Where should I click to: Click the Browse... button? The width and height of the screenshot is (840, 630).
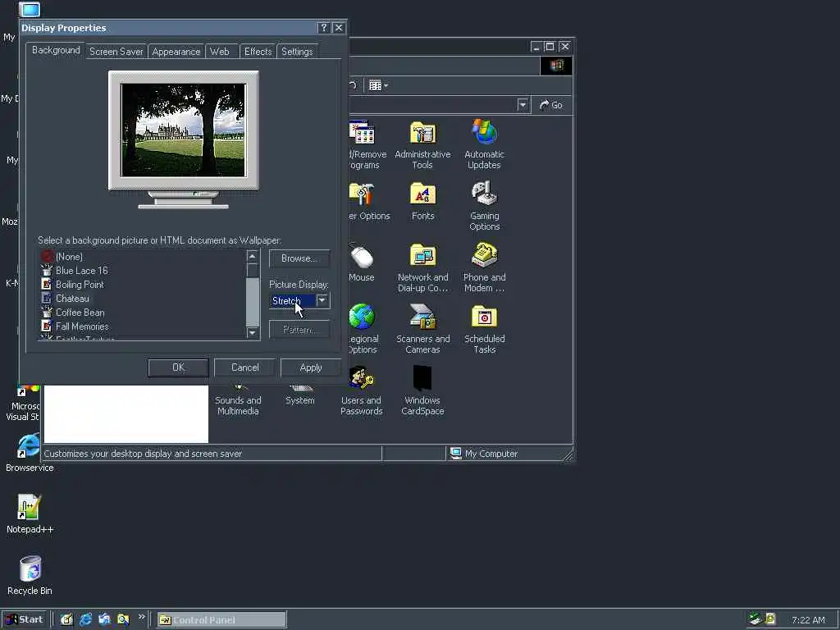coord(299,258)
